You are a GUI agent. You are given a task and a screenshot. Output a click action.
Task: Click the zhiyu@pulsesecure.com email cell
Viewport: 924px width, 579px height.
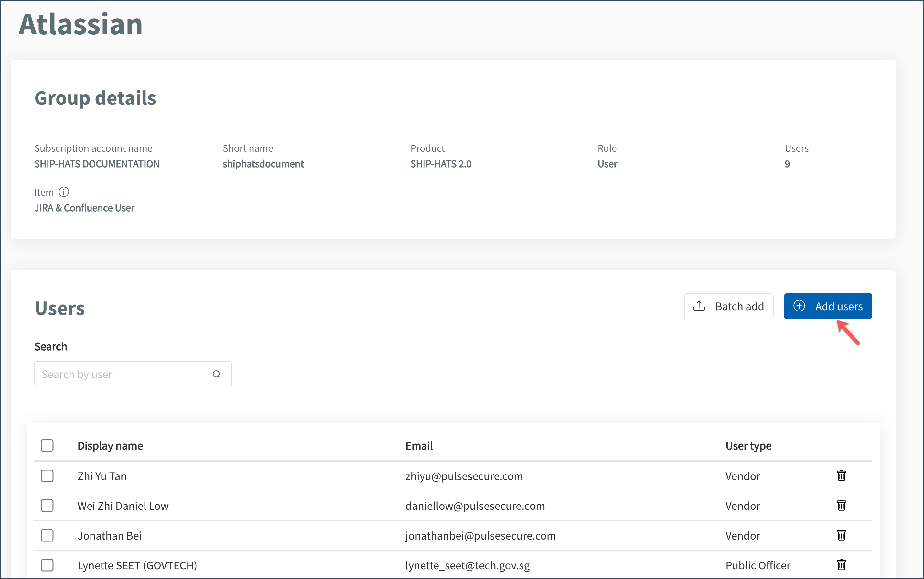pos(464,476)
